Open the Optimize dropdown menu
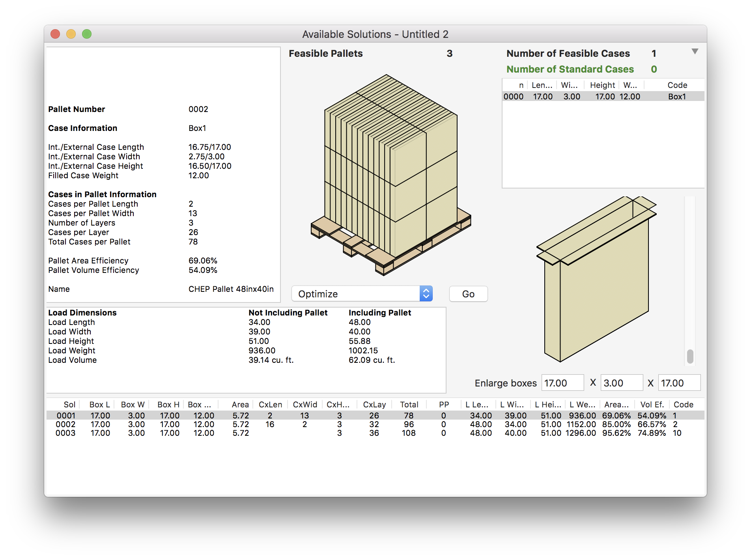The width and height of the screenshot is (751, 560). (362, 294)
